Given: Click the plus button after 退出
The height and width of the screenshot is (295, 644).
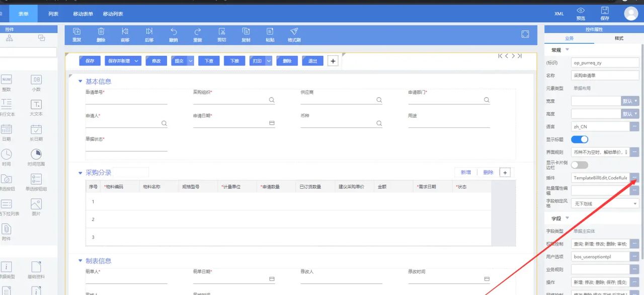Looking at the screenshot, I should [x=333, y=61].
